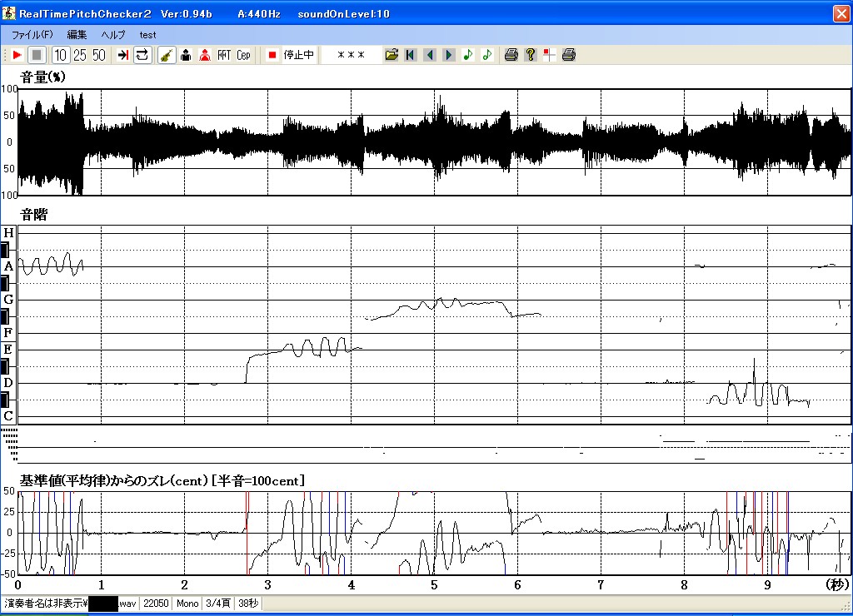The width and height of the screenshot is (853, 616).
Task: Click the E note label
Action: (x=8, y=350)
